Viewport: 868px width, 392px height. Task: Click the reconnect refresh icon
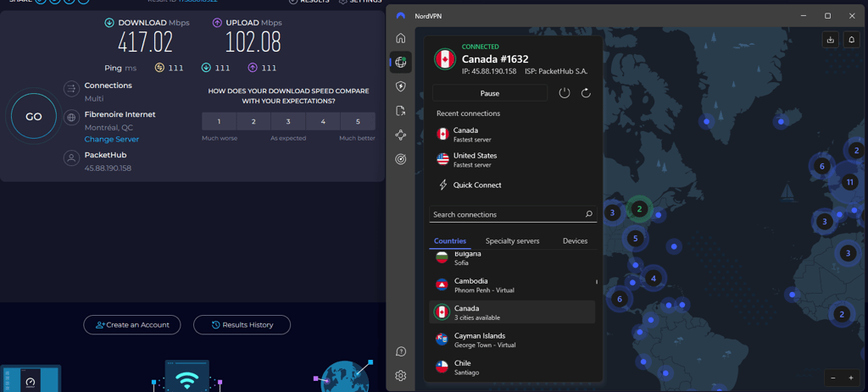click(587, 93)
